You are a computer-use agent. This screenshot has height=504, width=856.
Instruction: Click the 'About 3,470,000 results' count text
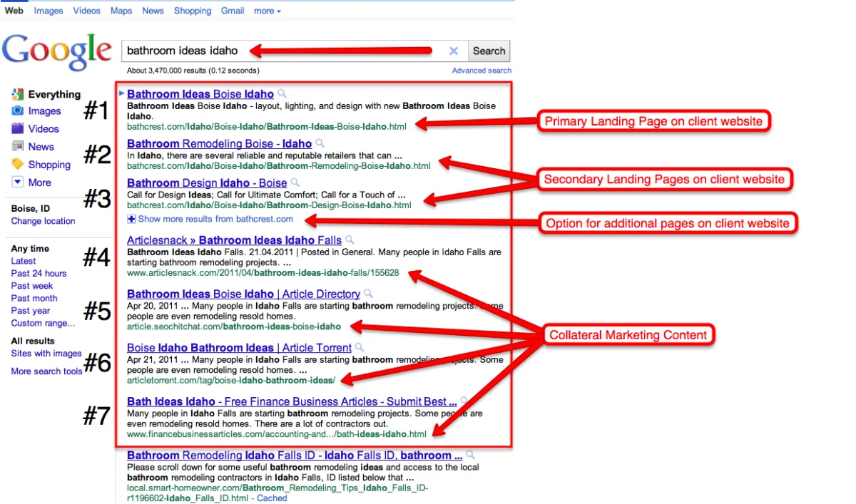pos(193,71)
